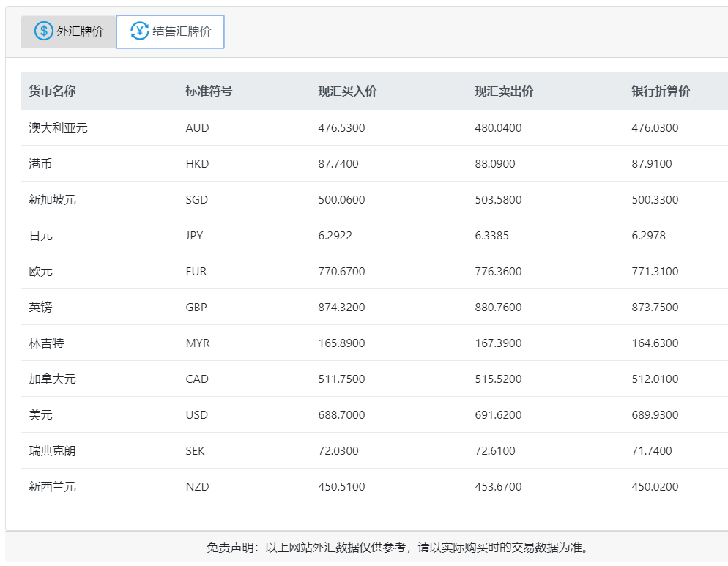This screenshot has height=566, width=728.
Task: Click the 货币名称 column header
Action: 52,92
